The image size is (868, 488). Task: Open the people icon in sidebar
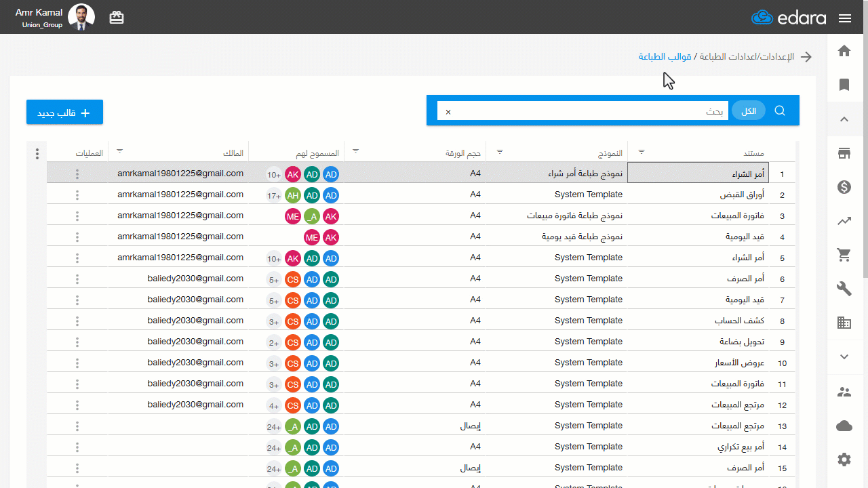tap(844, 391)
